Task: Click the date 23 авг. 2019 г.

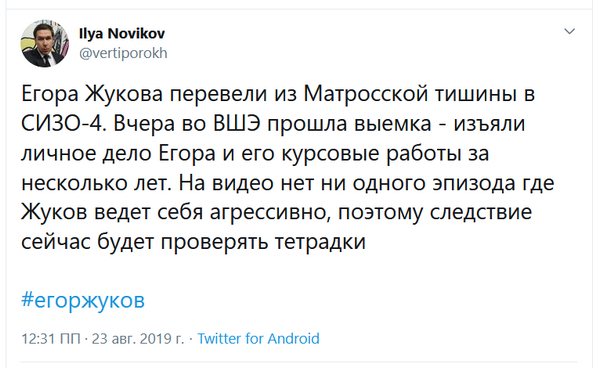Action: tap(138, 339)
